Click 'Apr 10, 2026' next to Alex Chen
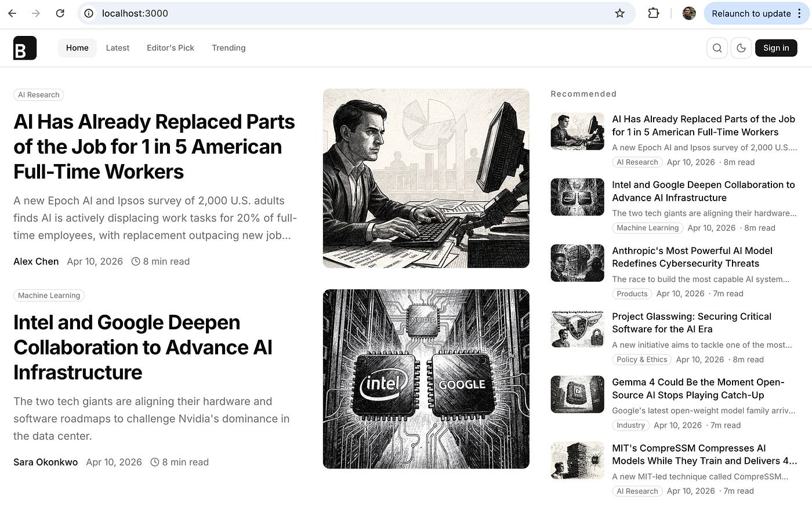The height and width of the screenshot is (524, 812). click(95, 261)
